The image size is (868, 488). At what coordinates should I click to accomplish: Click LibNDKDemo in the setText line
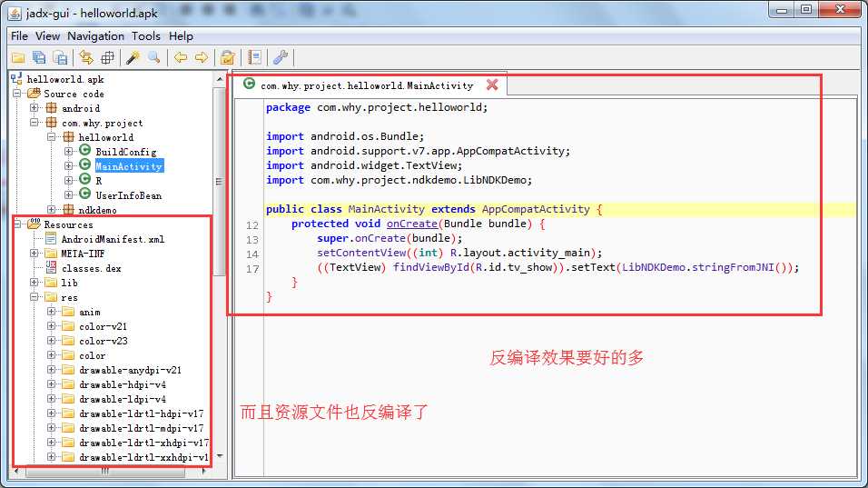point(654,267)
